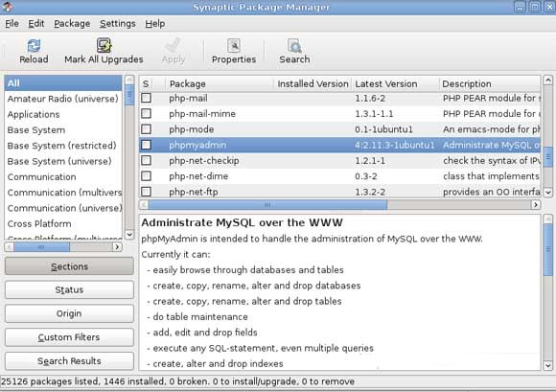Viewport: 556px width, 392px height.
Task: Click the Custom Filters button
Action: pos(69,337)
